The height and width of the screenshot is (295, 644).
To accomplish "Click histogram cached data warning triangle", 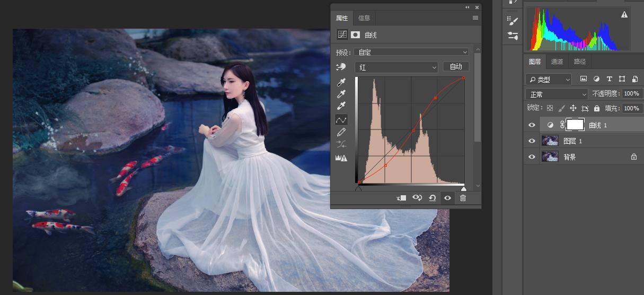I will (624, 14).
